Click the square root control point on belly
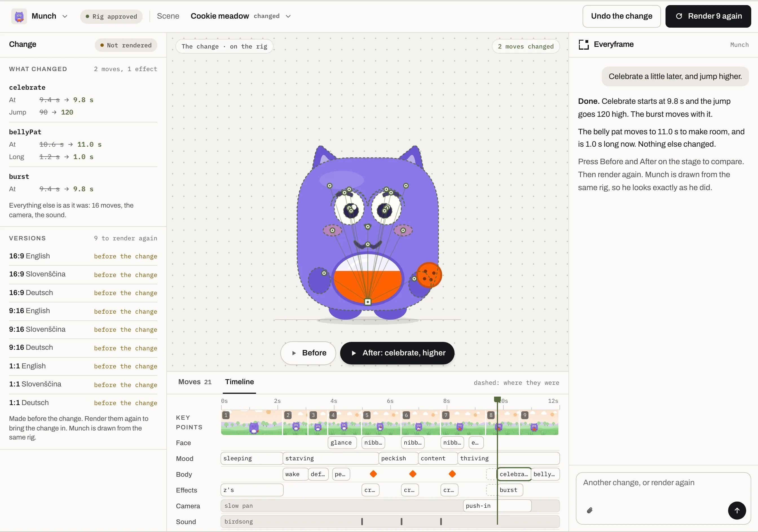This screenshot has height=532, width=758. pyautogui.click(x=368, y=302)
